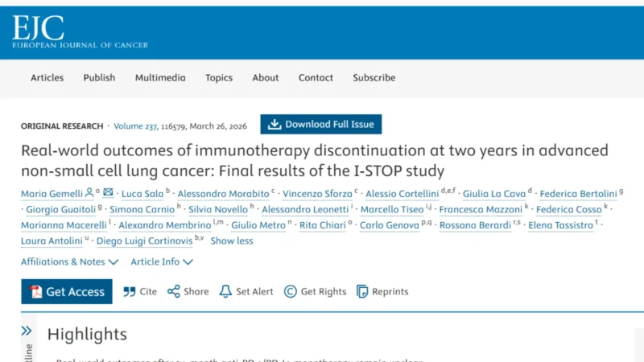Click the Cite label text
The width and height of the screenshot is (644, 362).
(148, 291)
